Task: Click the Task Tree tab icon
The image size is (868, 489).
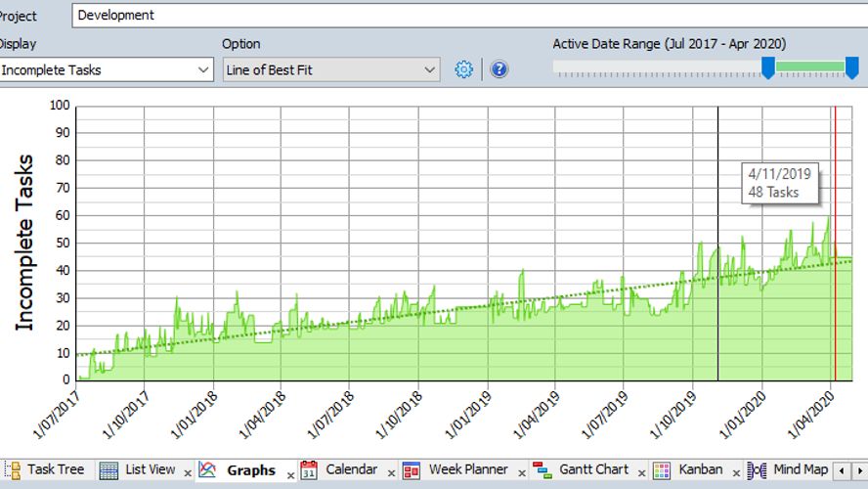Action: (13, 470)
